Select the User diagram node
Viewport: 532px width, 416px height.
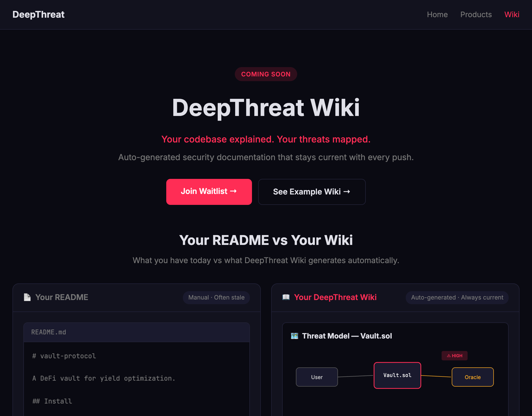tap(317, 377)
